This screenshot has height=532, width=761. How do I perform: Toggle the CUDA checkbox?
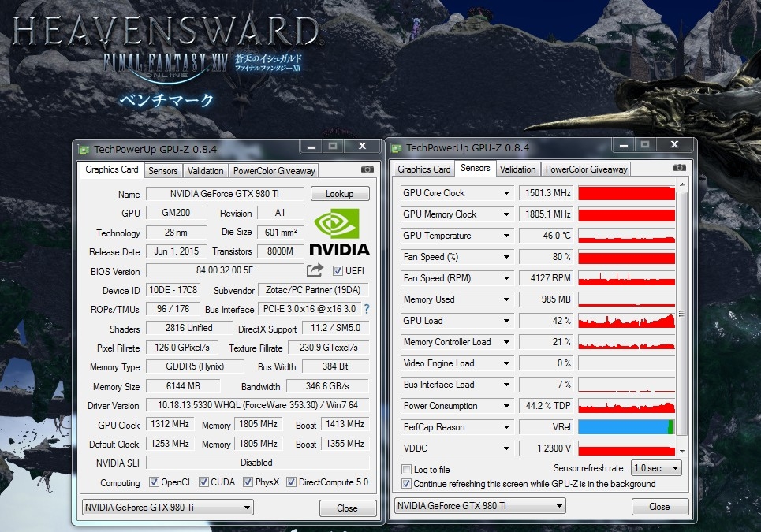click(x=203, y=482)
